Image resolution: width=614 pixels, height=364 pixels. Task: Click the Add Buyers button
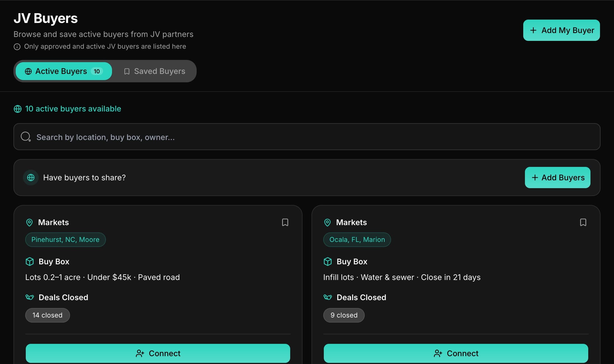point(557,178)
